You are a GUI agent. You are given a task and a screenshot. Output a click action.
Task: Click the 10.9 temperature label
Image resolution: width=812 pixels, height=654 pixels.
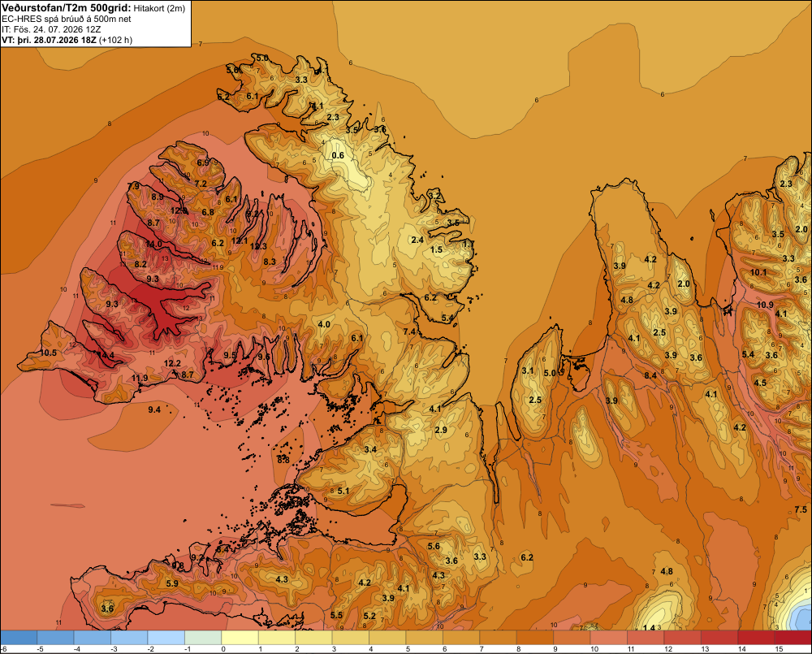[765, 305]
